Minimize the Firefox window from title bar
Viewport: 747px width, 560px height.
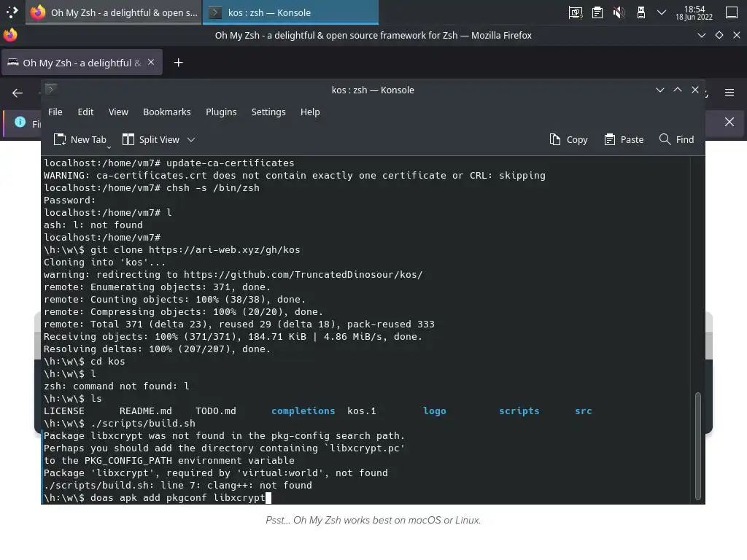click(x=701, y=35)
